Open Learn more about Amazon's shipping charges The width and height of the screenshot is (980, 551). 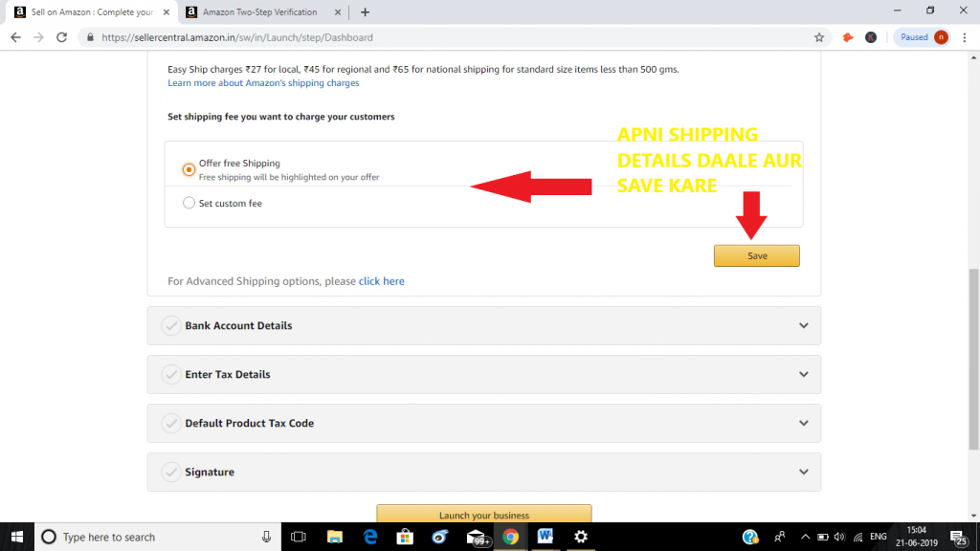click(x=263, y=82)
